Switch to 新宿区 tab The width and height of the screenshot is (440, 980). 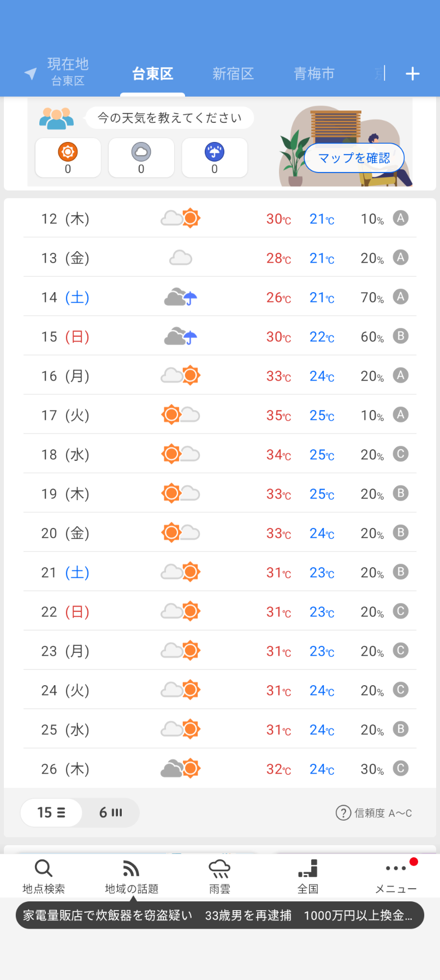[x=233, y=74]
